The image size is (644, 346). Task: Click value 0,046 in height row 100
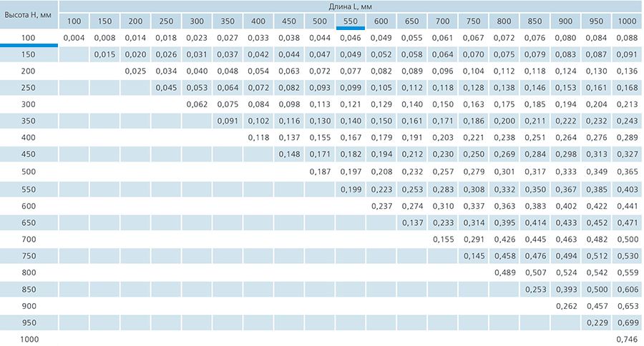[x=351, y=38]
